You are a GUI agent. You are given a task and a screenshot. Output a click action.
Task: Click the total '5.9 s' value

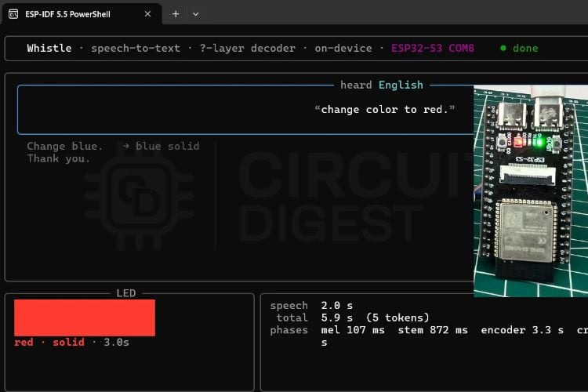tap(337, 318)
